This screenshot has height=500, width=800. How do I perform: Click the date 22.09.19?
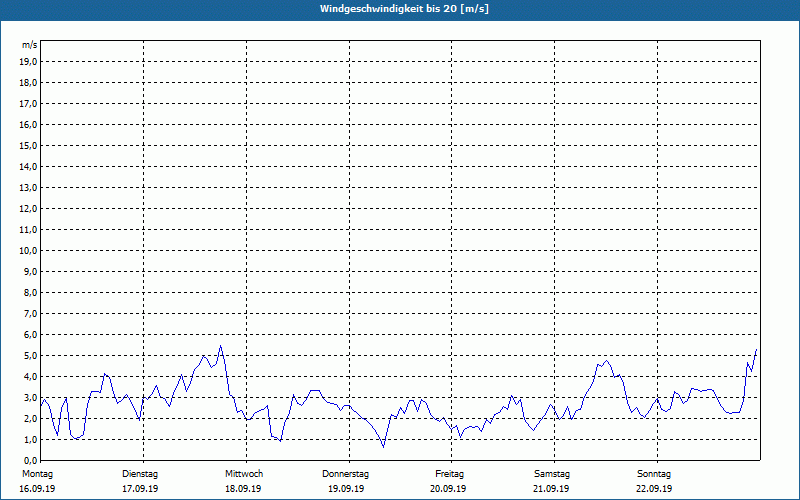tap(654, 489)
